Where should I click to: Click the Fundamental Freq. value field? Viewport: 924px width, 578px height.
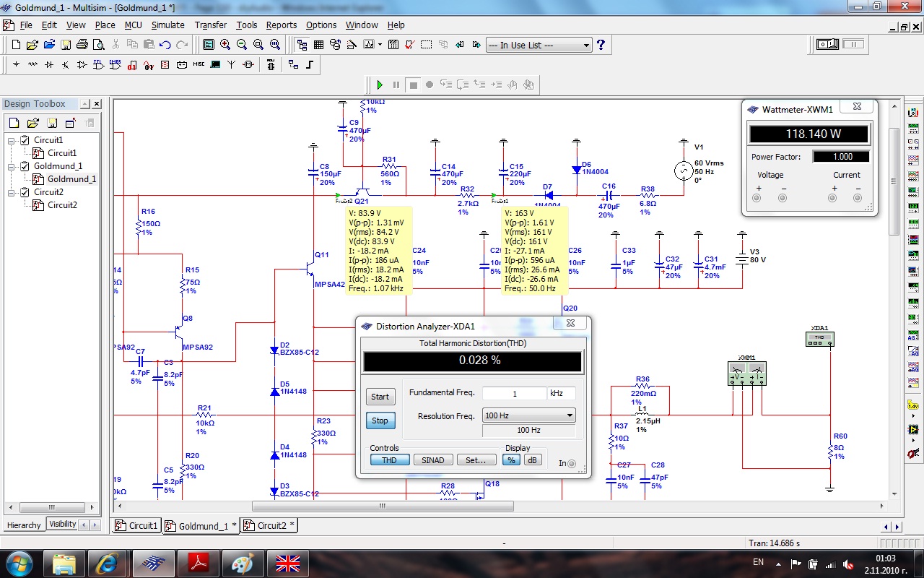[514, 393]
